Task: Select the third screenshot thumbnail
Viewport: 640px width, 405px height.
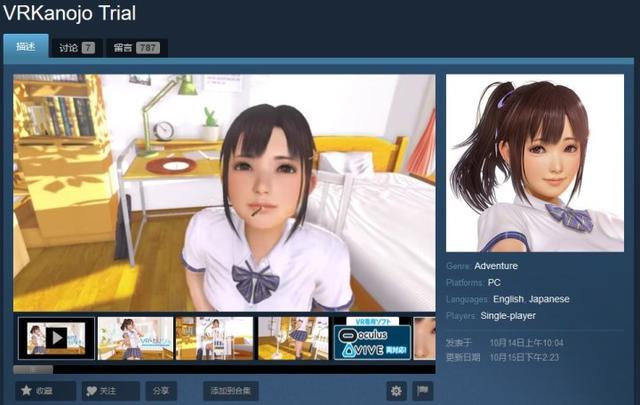Action: [x=214, y=338]
